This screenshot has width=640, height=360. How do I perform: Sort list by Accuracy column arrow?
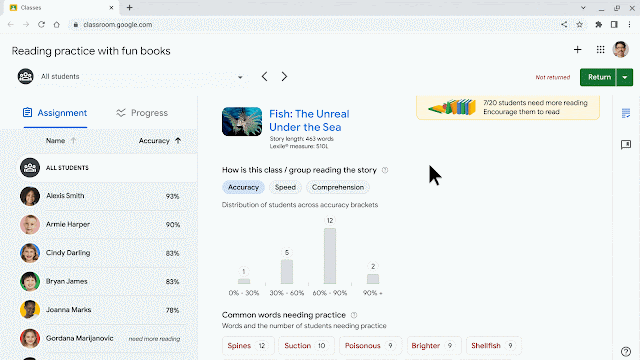click(x=178, y=140)
